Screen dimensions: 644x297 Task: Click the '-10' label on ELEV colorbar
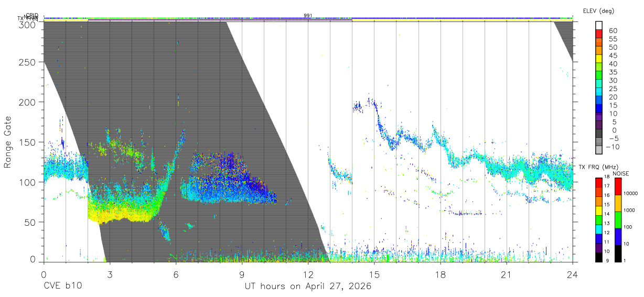[x=614, y=147]
